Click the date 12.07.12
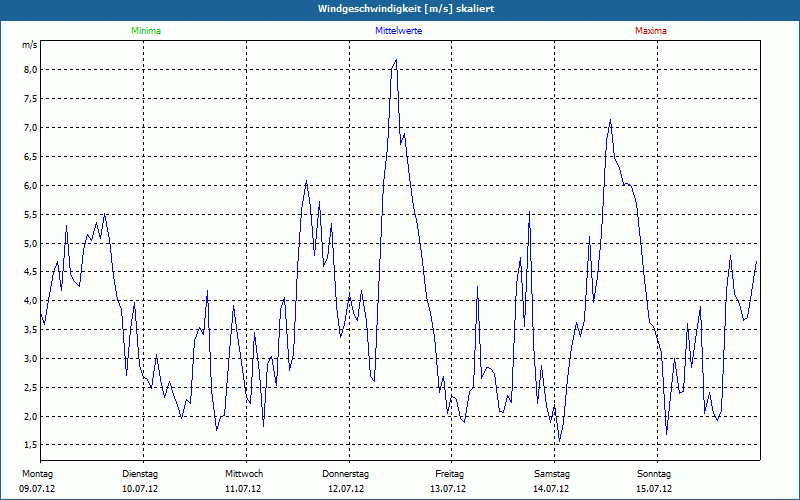The height and width of the screenshot is (500, 800). pos(346,489)
